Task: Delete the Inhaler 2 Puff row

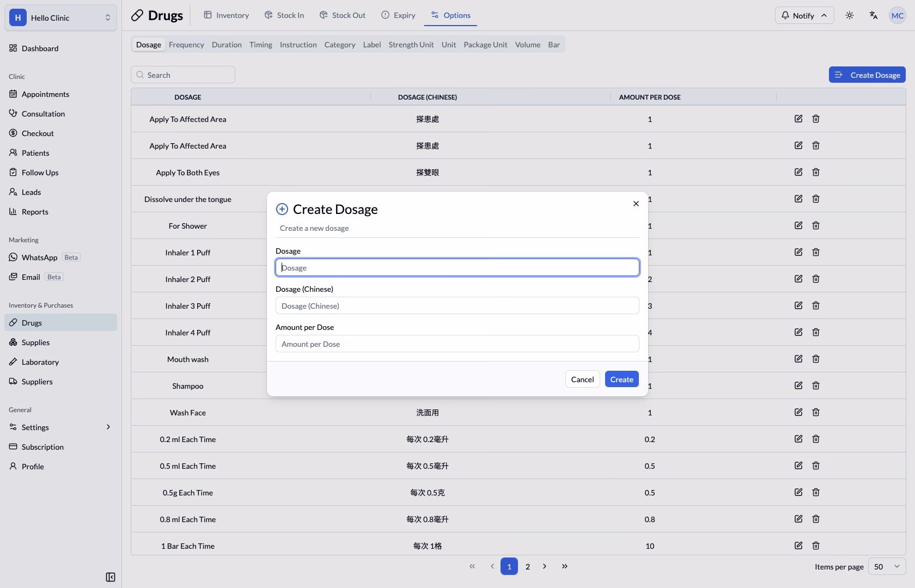Action: coord(816,279)
